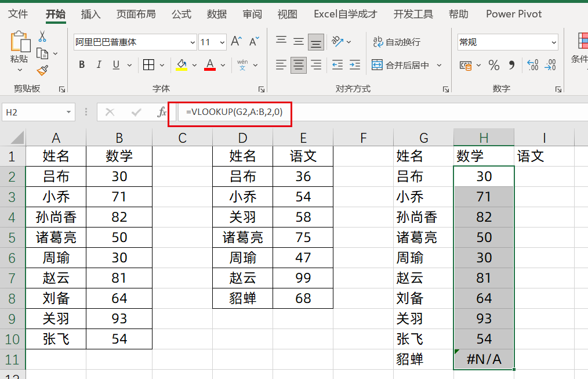Toggle bold formatting
The height and width of the screenshot is (379, 588).
(82, 65)
